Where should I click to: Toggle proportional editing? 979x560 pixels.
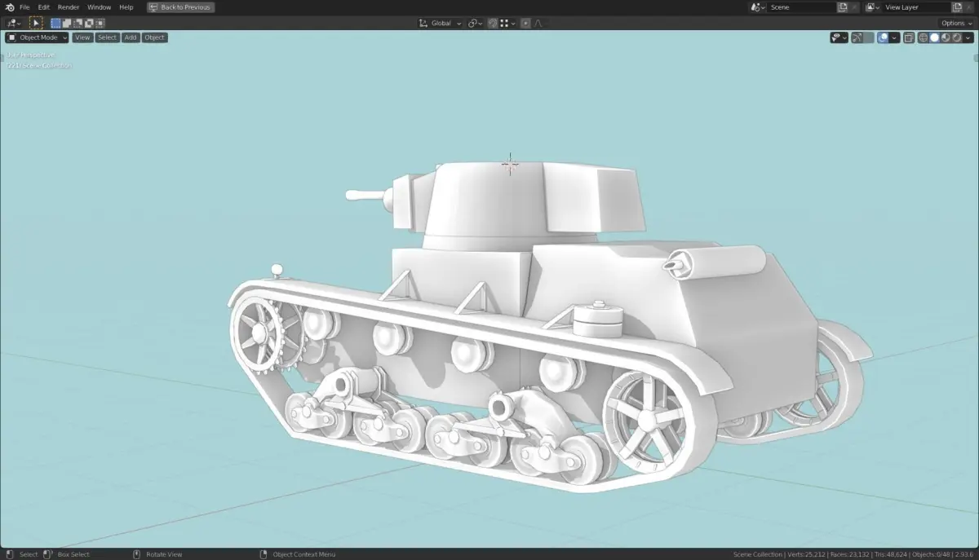pyautogui.click(x=525, y=23)
